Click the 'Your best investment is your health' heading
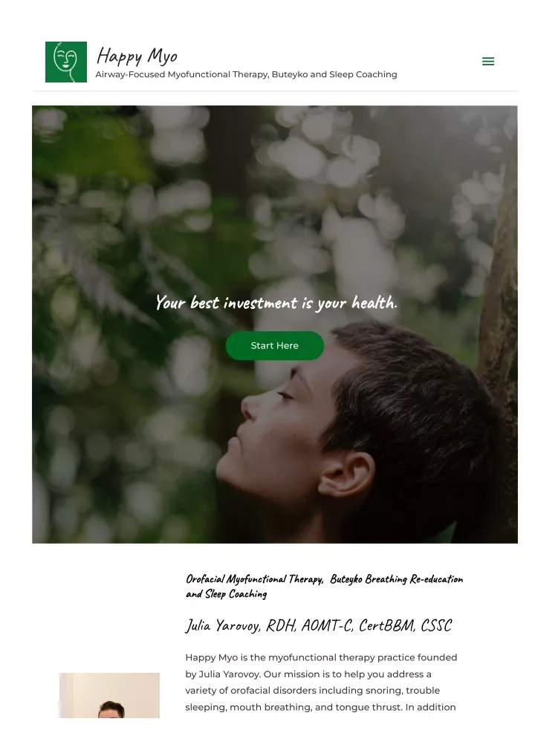Viewport: 535px width, 756px height. coord(276,303)
